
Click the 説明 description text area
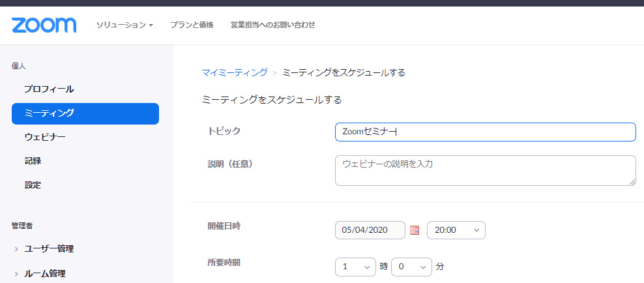pyautogui.click(x=485, y=170)
